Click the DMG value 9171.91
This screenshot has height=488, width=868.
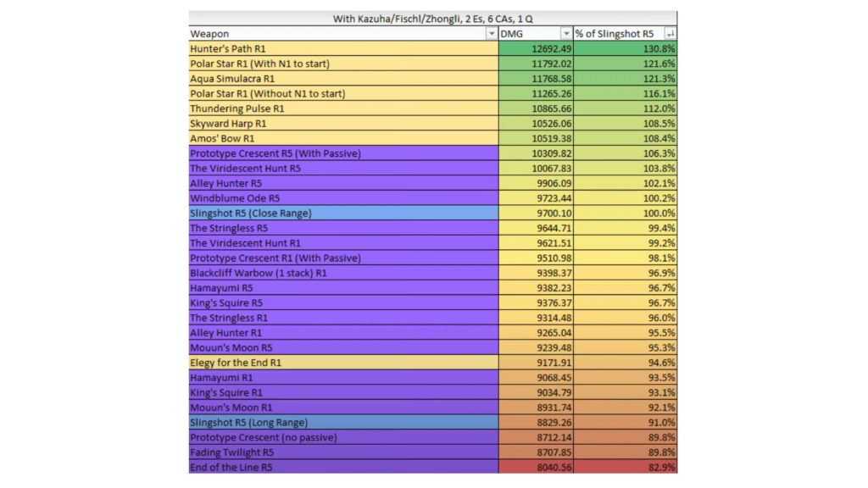[x=536, y=363]
